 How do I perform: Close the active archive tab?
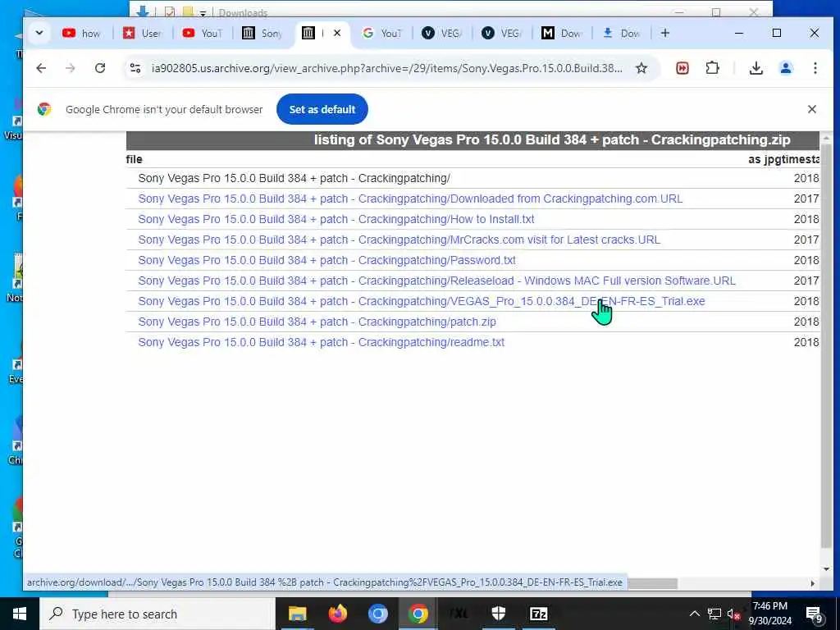337,33
